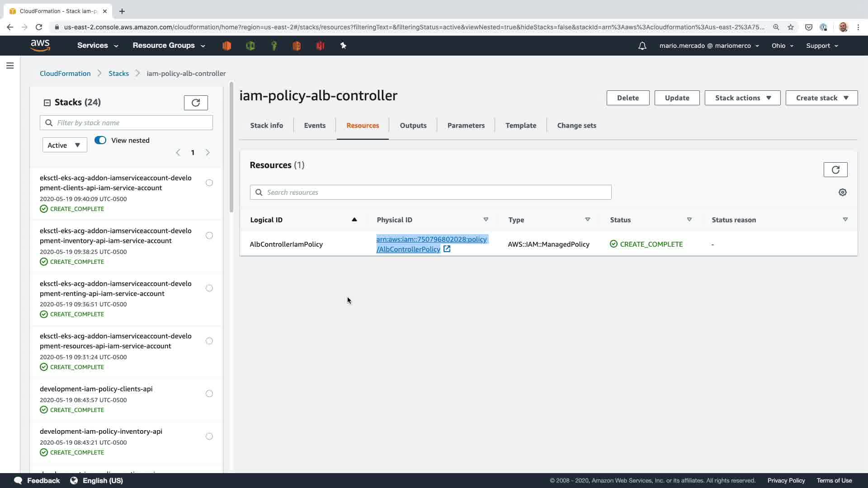This screenshot has width=868, height=488.
Task: Refresh the Stacks list
Action: 196,103
